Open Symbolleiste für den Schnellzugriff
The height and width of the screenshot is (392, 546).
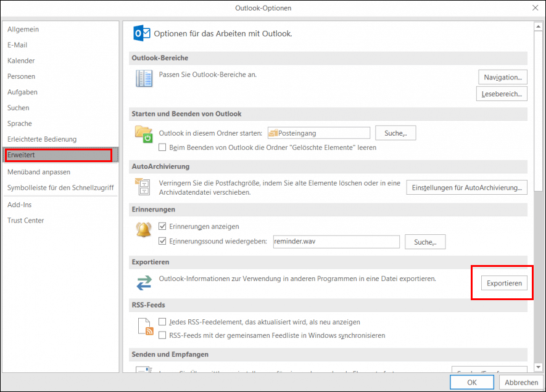60,187
